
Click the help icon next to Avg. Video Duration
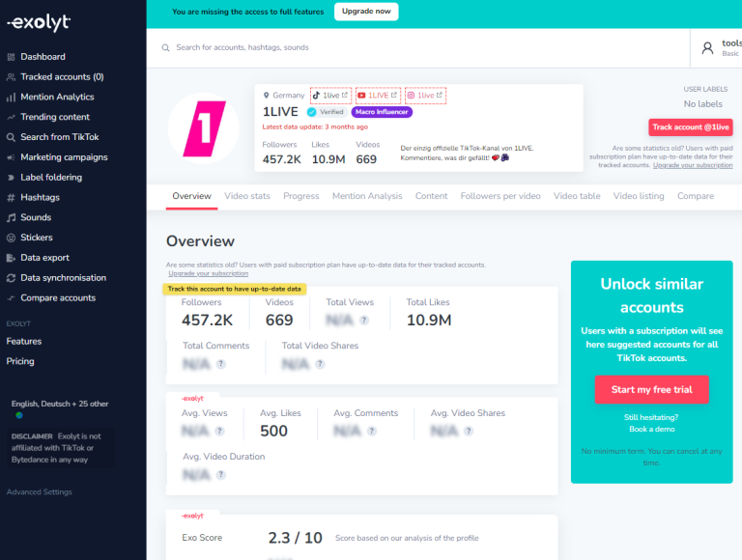[220, 474]
